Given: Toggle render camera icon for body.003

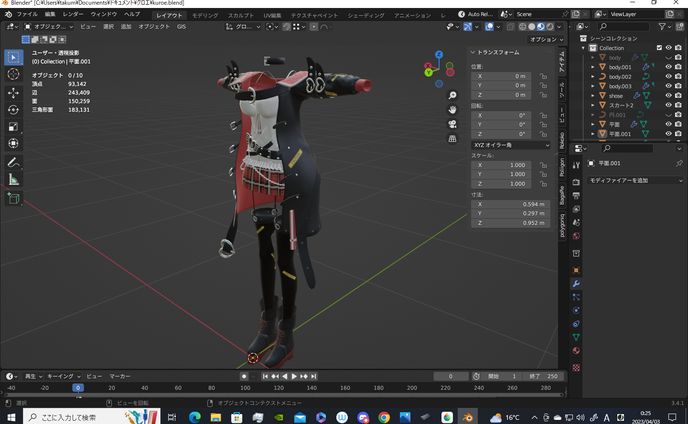Looking at the screenshot, I should (x=678, y=86).
